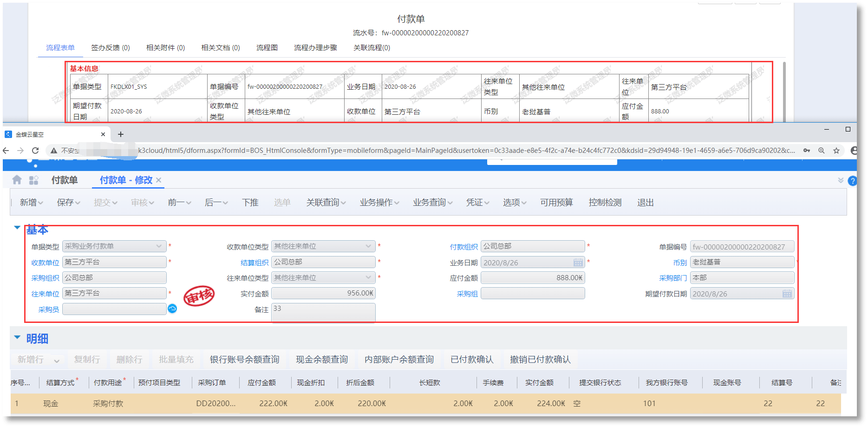Expand the 保存 dropdown arrow
The width and height of the screenshot is (868, 427).
coord(77,203)
